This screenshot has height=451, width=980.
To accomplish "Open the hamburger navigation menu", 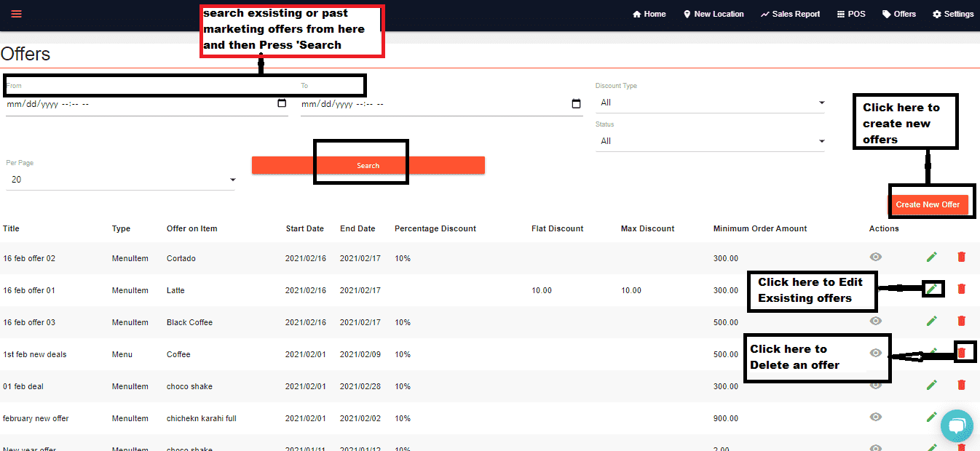I will pyautogui.click(x=17, y=14).
